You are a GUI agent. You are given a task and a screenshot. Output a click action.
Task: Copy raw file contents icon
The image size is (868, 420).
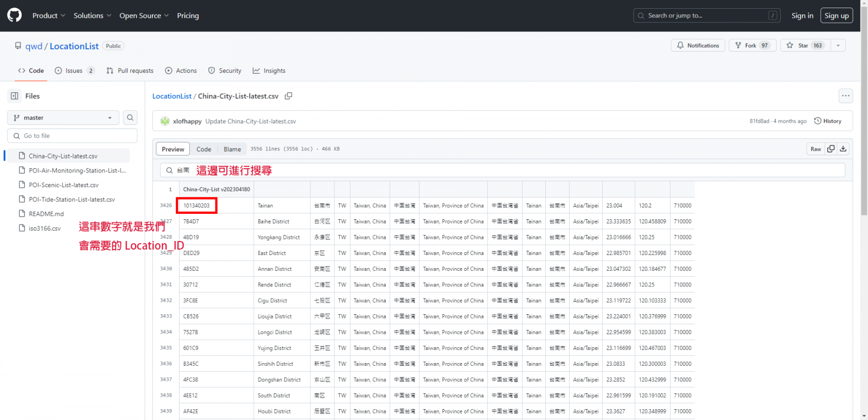831,149
